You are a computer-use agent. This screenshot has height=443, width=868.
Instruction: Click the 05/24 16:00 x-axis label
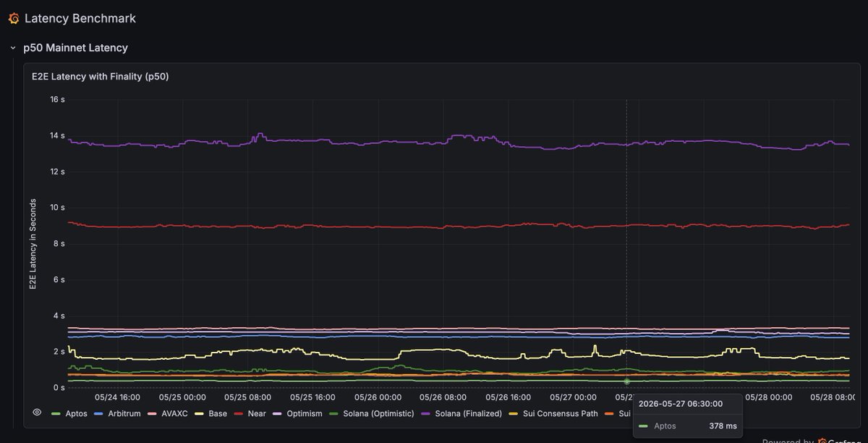click(x=118, y=397)
